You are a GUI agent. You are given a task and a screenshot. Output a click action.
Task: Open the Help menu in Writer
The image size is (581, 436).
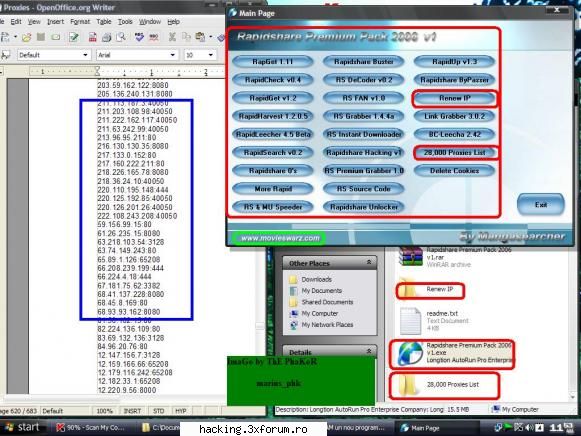pyautogui.click(x=173, y=22)
